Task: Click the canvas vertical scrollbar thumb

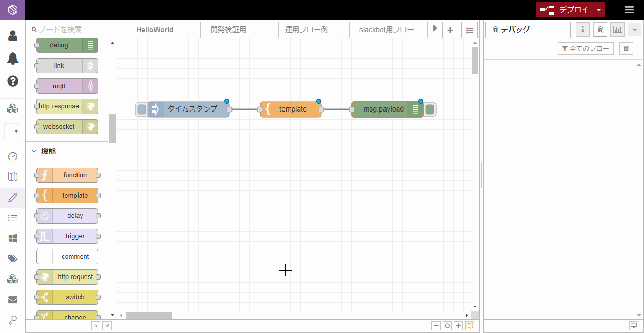Action: [x=475, y=61]
